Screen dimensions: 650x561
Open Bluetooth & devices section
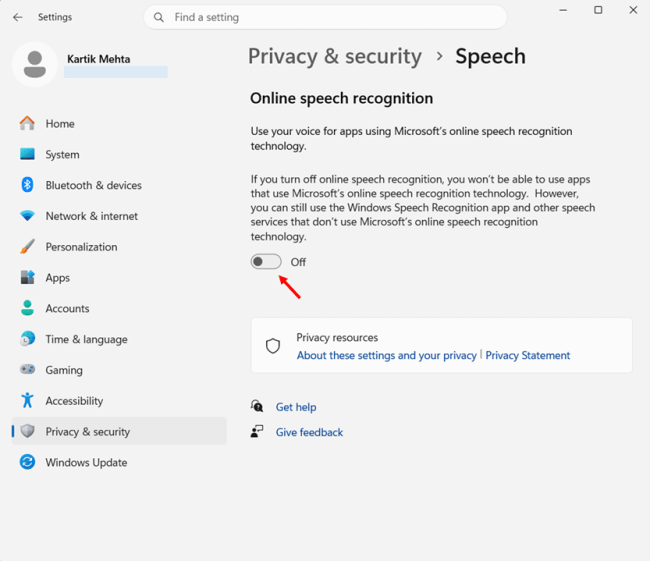click(119, 185)
